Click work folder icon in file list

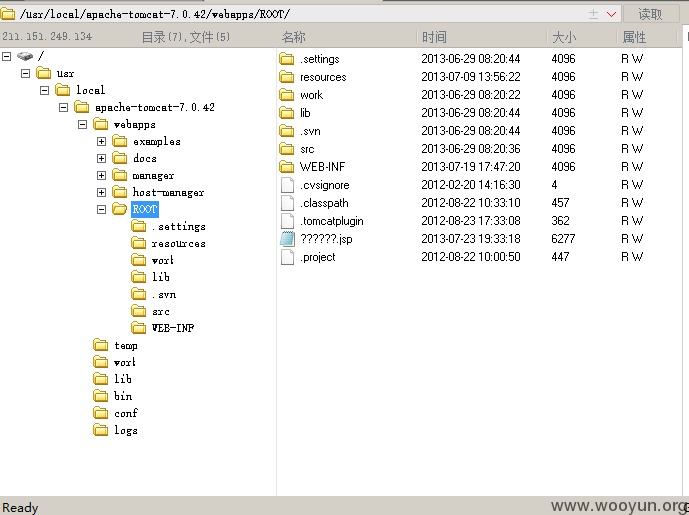(286, 94)
